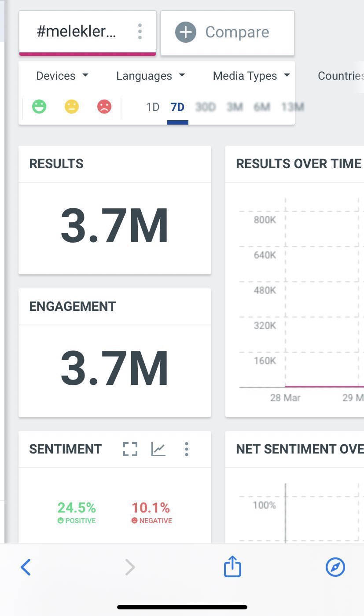Toggle the positive sentiment smiley filter

pyautogui.click(x=39, y=107)
